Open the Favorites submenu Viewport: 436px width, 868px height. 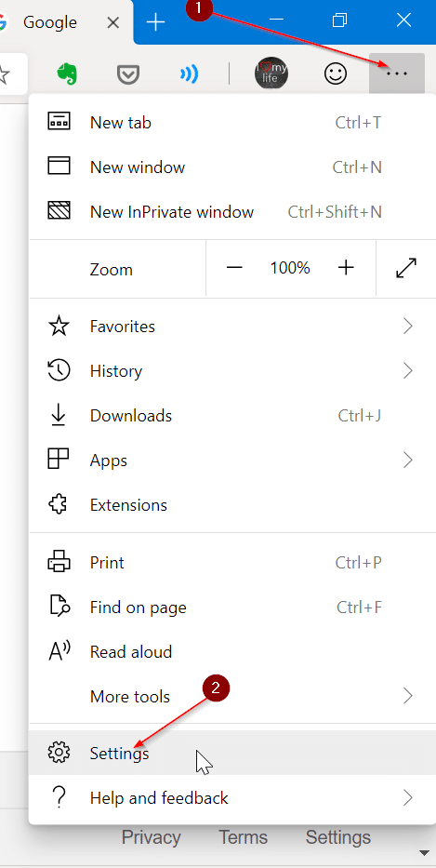(x=232, y=327)
